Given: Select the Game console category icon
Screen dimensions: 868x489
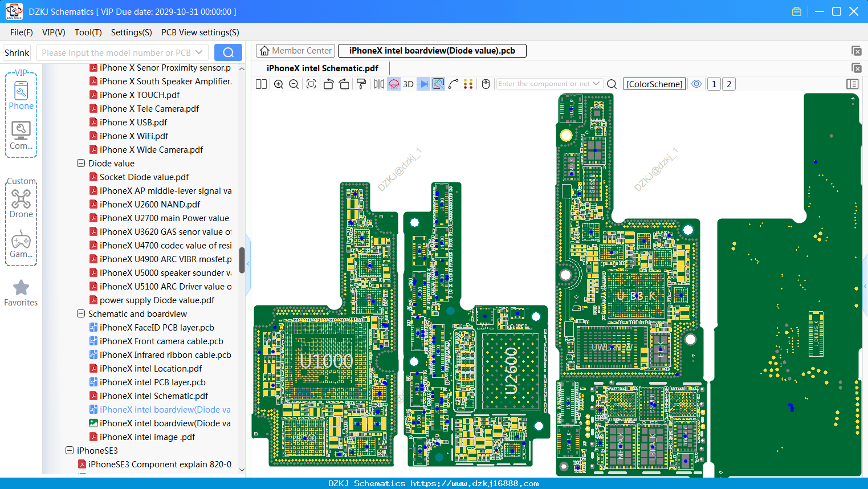Looking at the screenshot, I should [x=21, y=244].
